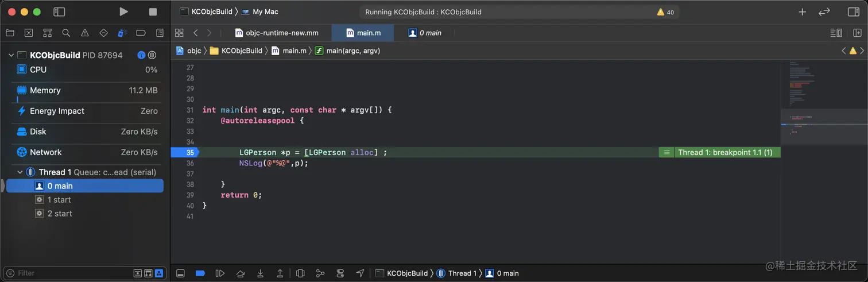Click the Library plus button
This screenshot has width=868, height=282.
click(x=803, y=11)
